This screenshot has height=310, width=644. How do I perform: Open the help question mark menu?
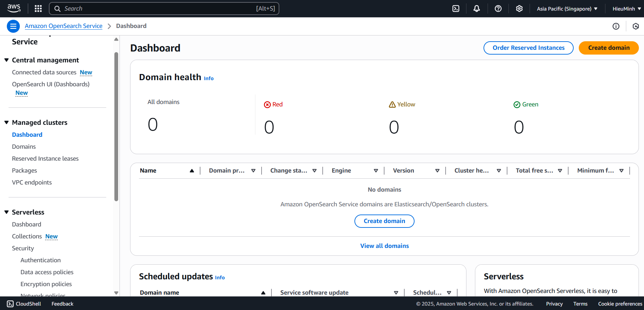coord(498,9)
